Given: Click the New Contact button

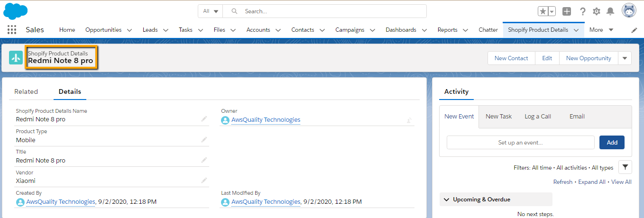Looking at the screenshot, I should click(x=511, y=58).
